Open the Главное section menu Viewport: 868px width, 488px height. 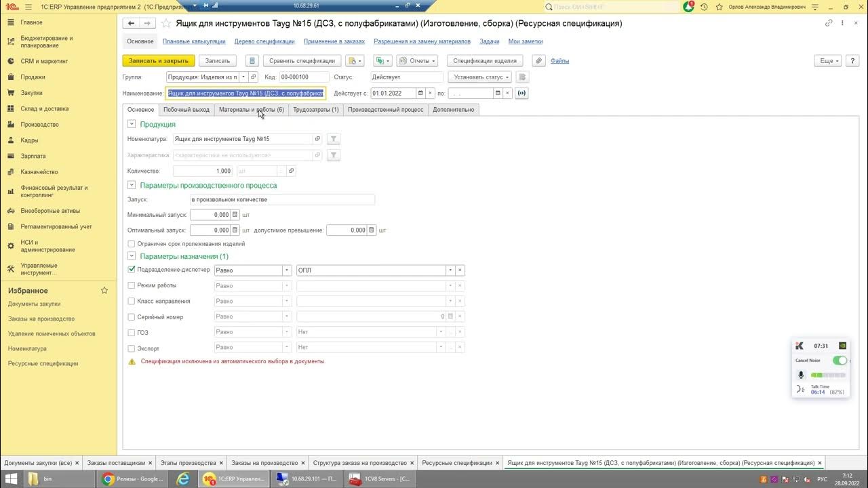(31, 22)
